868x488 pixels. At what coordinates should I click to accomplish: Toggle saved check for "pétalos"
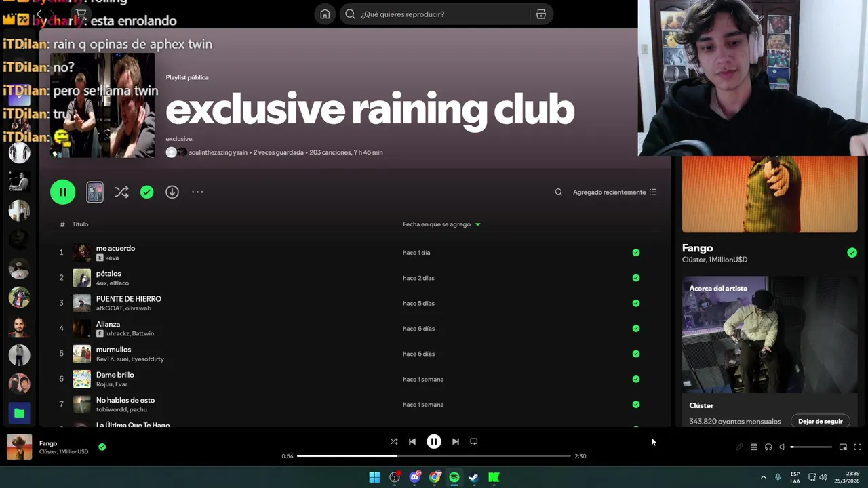coord(636,278)
